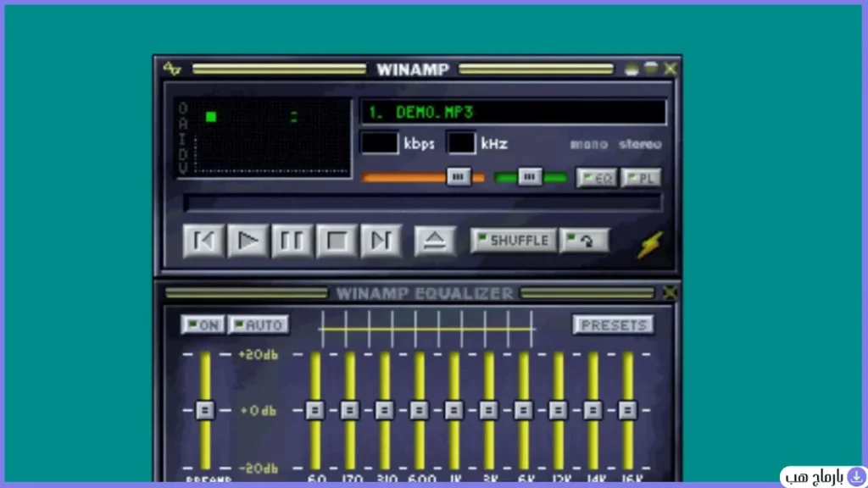Close the Winamp main window
This screenshot has height=488, width=868.
pos(670,69)
